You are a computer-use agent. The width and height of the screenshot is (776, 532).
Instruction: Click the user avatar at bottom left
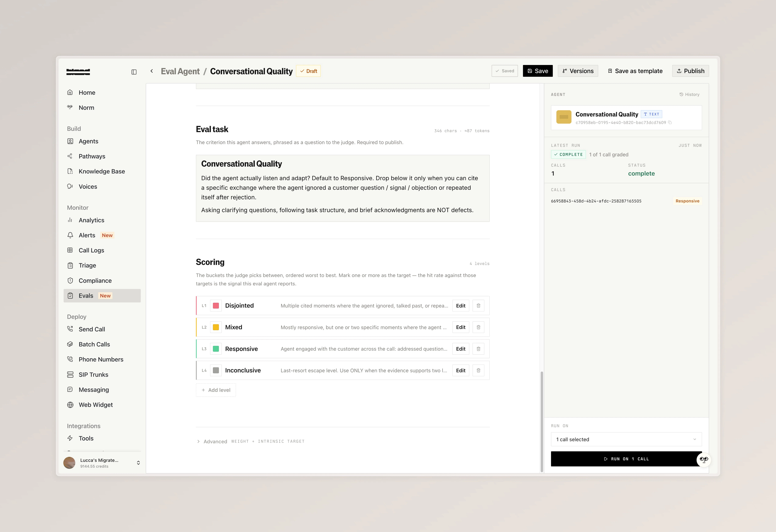coord(69,463)
